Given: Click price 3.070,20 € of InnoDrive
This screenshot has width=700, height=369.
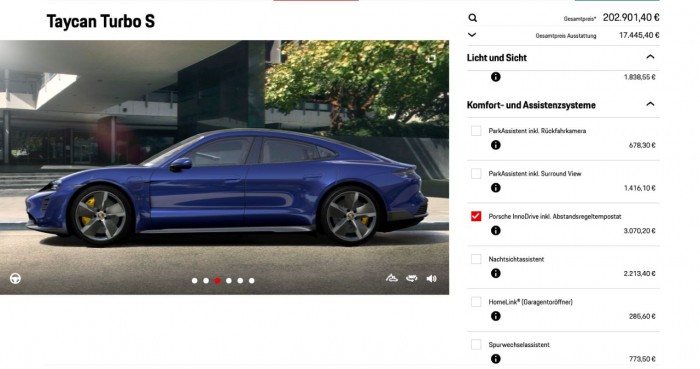Looking at the screenshot, I should click(x=639, y=231).
